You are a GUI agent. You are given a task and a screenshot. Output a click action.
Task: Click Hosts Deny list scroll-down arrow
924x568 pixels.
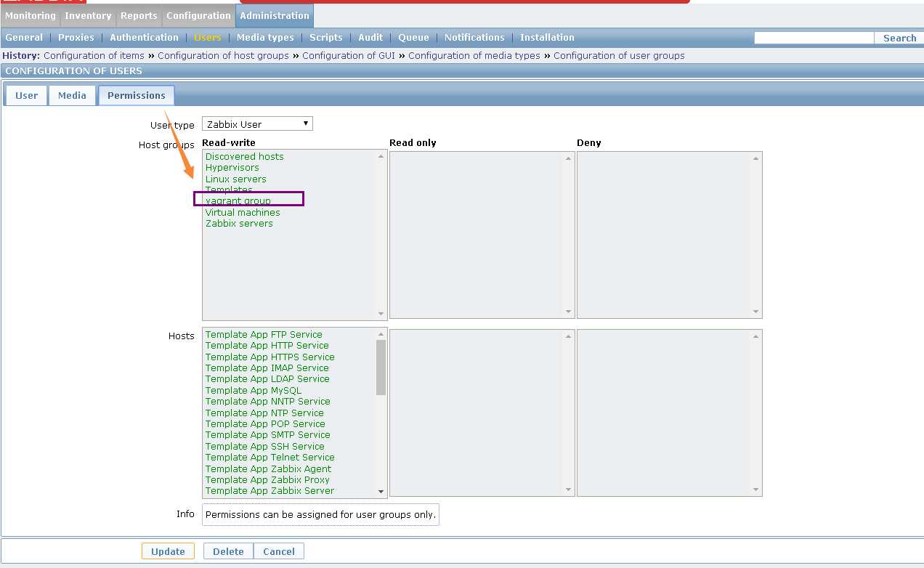[755, 490]
